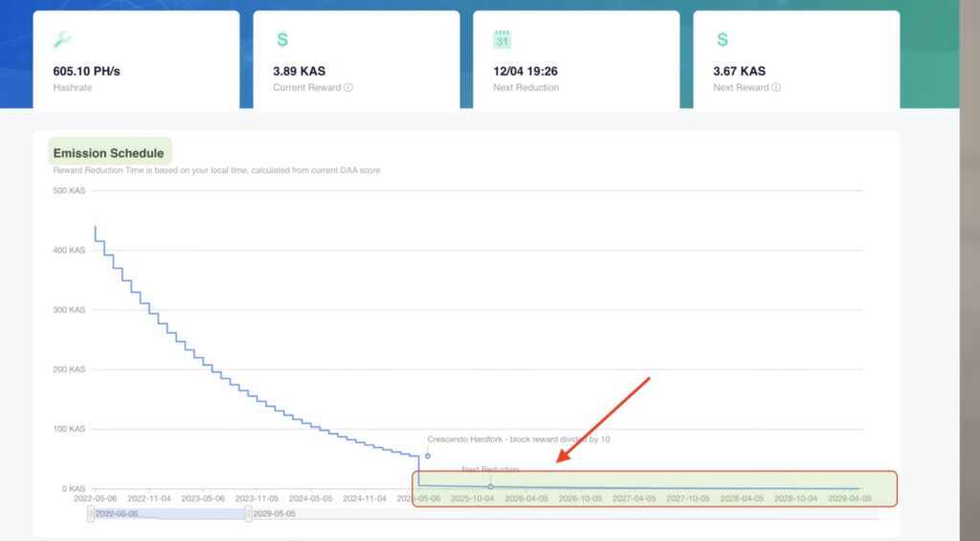Click the Next Reward dollar icon
The image size is (980, 541).
coord(723,40)
